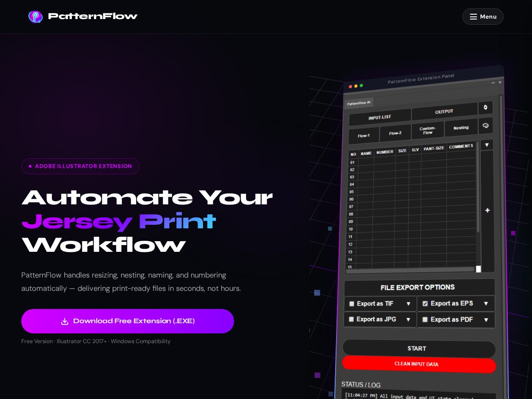Expand the Export as EPS dropdown arrow
Screen dimensions: 532x399
pyautogui.click(x=486, y=304)
